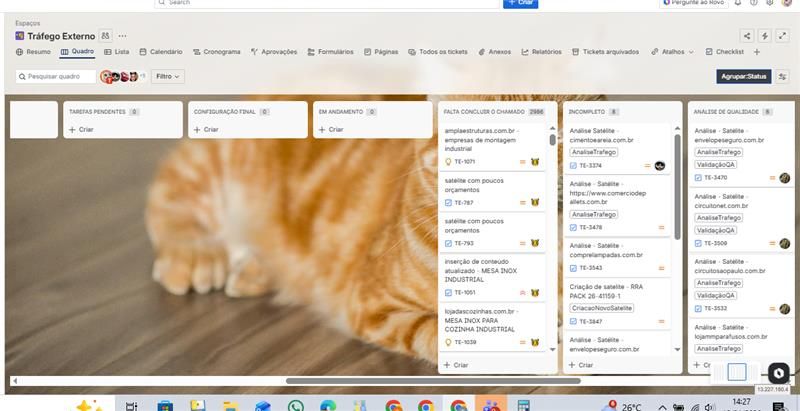The width and height of the screenshot is (800, 411).
Task: Click the horizontal board scrollbar thumb
Action: pyautogui.click(x=433, y=381)
